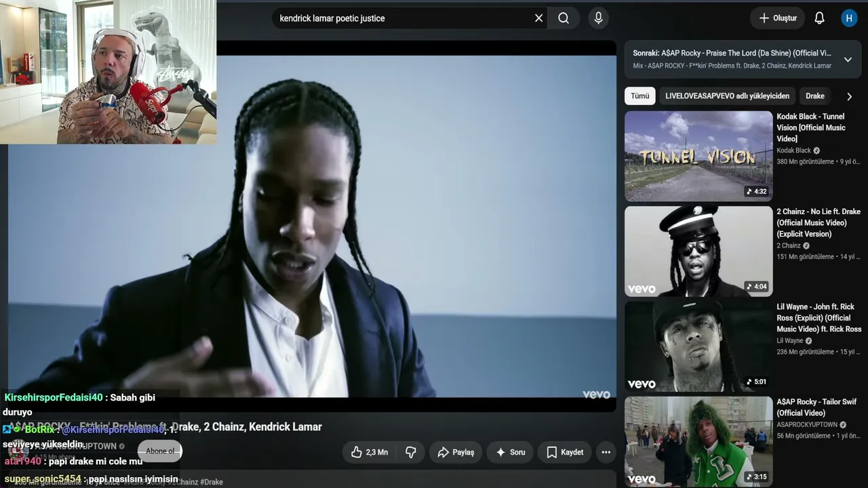This screenshot has height=488, width=868.
Task: Open Kodak Black - Tunnel Vision title
Action: click(x=812, y=127)
